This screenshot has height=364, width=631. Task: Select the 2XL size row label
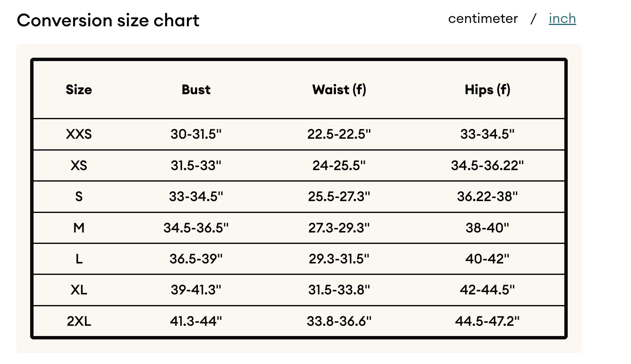[x=79, y=321]
